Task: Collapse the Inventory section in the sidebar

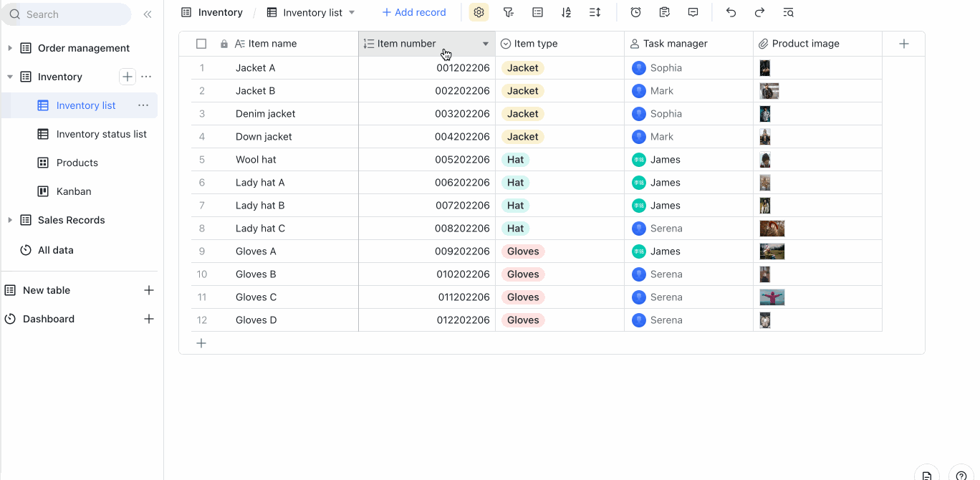Action: click(10, 77)
